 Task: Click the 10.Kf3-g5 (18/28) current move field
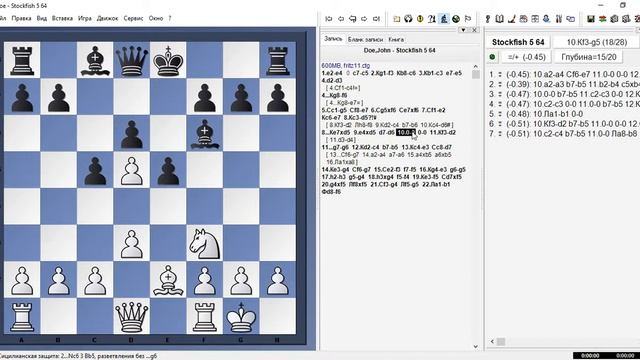click(x=596, y=42)
